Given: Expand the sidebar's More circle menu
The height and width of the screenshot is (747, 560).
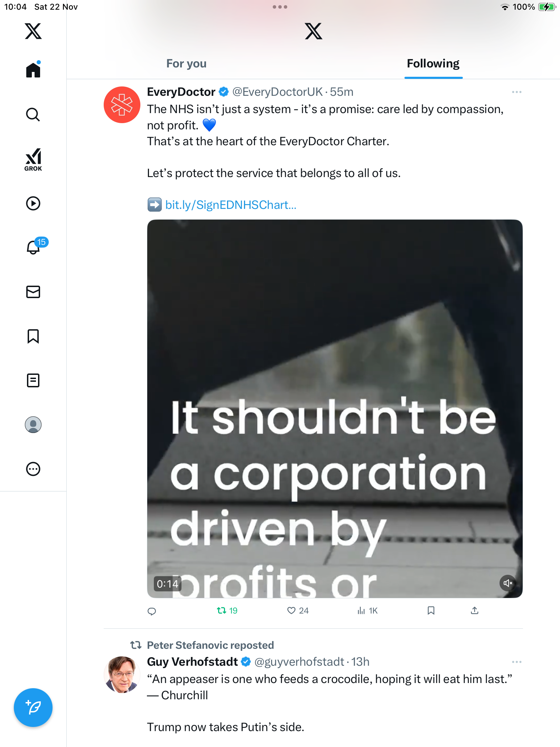Looking at the screenshot, I should (x=33, y=469).
